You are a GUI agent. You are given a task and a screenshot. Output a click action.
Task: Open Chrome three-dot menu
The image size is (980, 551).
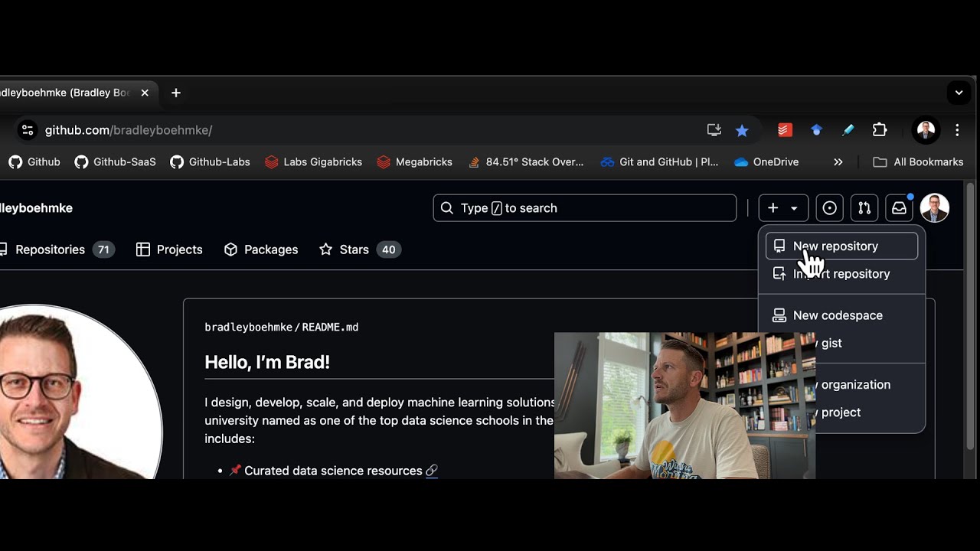(957, 130)
